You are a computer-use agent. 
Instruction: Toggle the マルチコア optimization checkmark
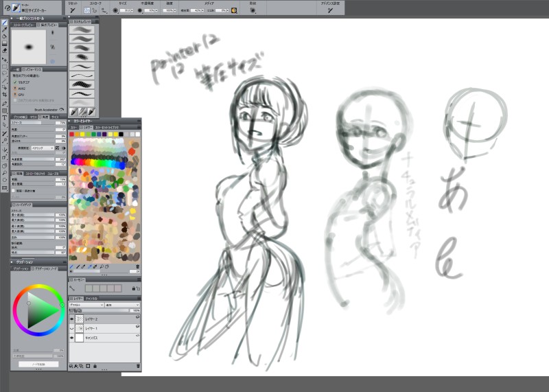[x=15, y=82]
